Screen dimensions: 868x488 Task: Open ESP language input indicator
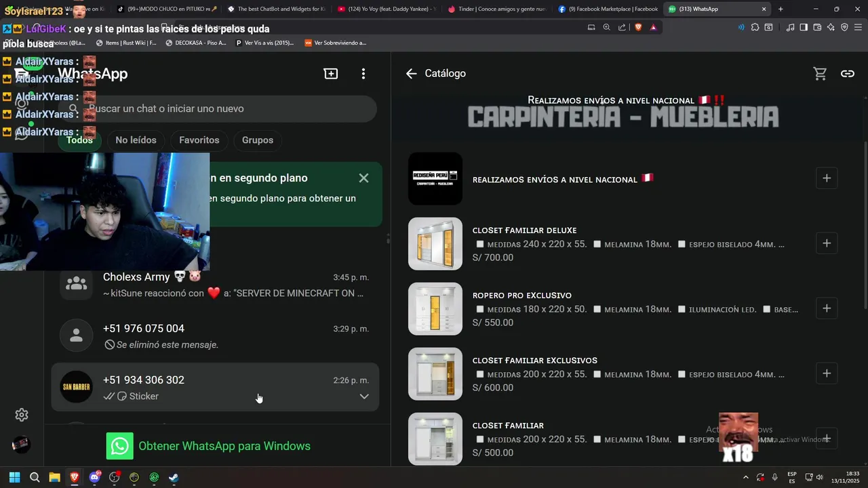coord(792,477)
